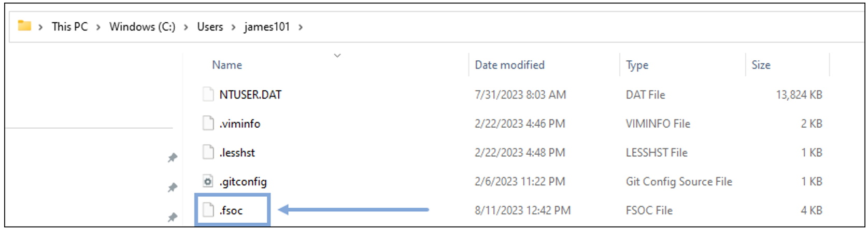
Task: Sort files by Date modified column
Action: (x=509, y=65)
